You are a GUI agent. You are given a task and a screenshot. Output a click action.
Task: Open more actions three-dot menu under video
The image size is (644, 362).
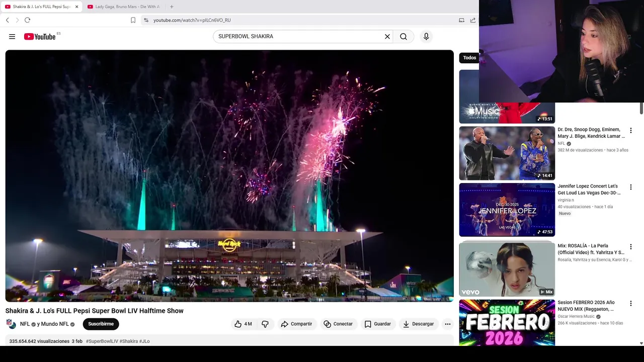(448, 324)
